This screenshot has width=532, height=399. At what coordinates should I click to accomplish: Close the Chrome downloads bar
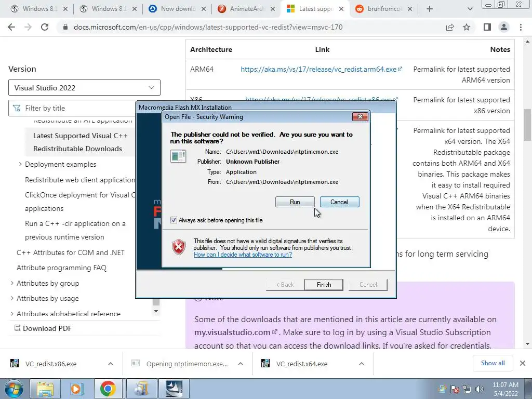[523, 363]
